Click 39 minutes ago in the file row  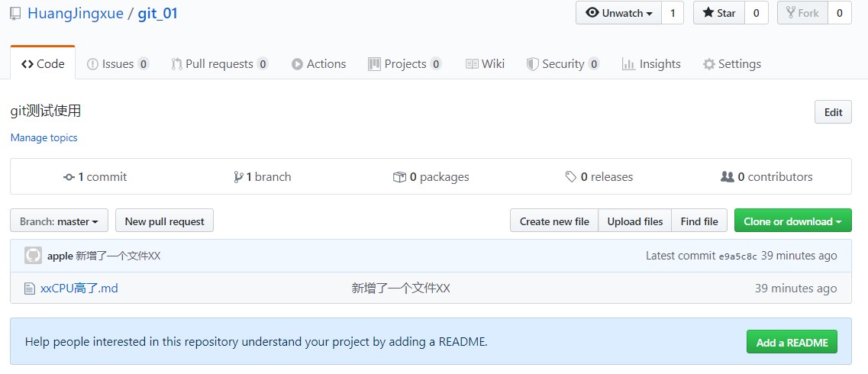click(796, 289)
